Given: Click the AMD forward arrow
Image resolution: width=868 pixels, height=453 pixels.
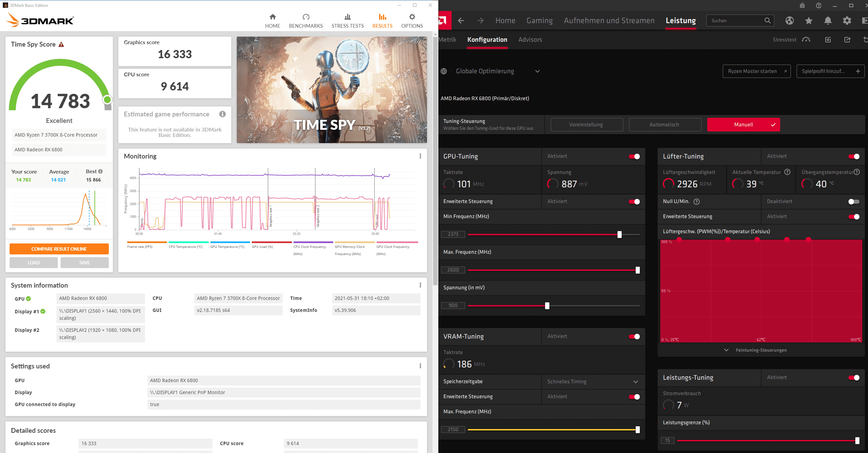Looking at the screenshot, I should (481, 21).
